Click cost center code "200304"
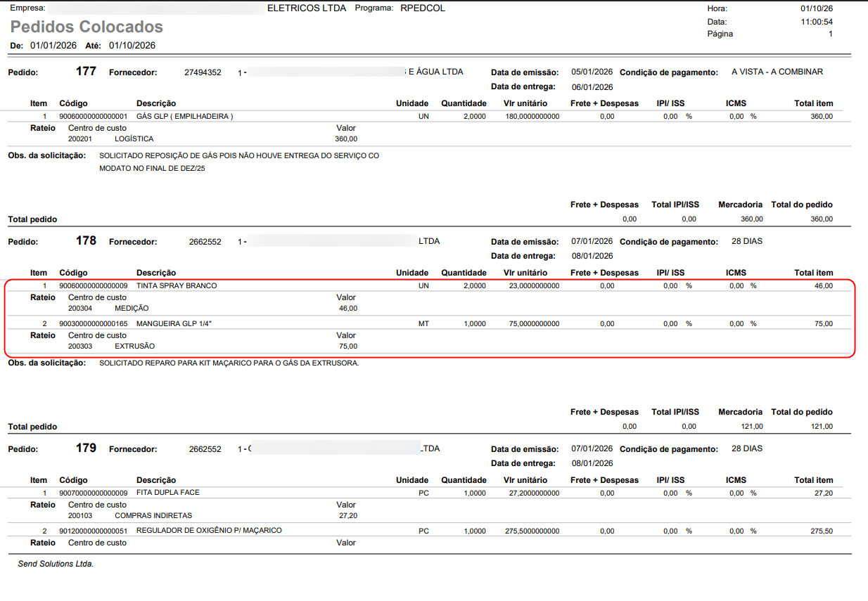Image resolution: width=868 pixels, height=601 pixels. click(x=80, y=309)
